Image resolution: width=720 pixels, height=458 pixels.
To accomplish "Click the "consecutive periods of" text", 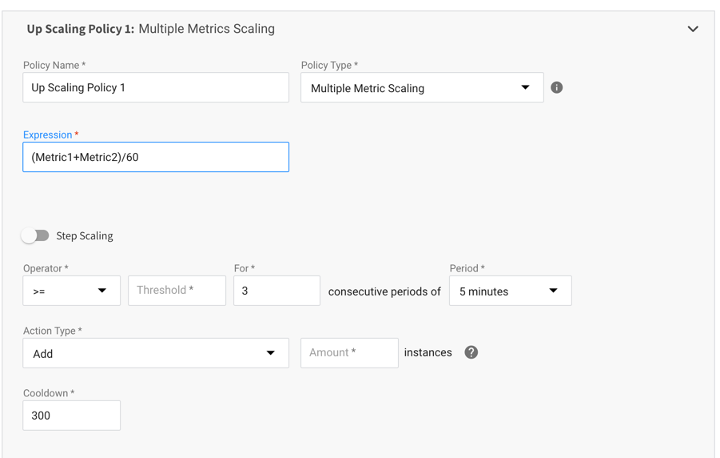I will click(x=384, y=292).
